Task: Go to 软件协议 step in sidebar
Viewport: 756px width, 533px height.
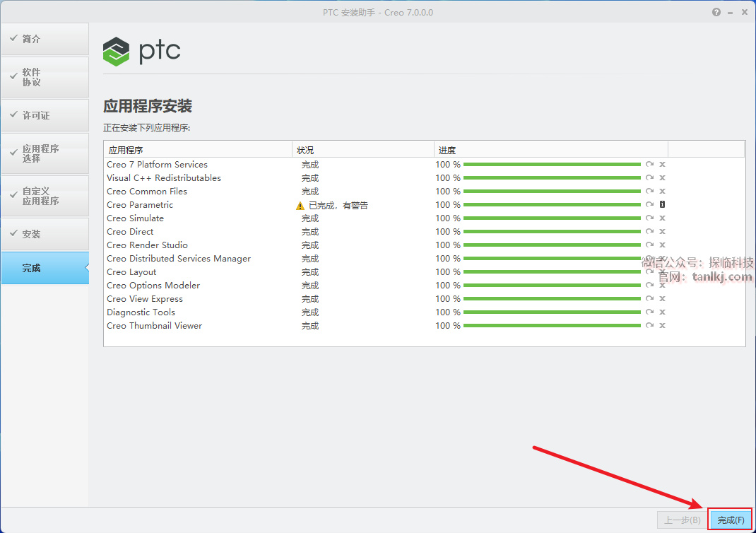Action: coord(45,77)
